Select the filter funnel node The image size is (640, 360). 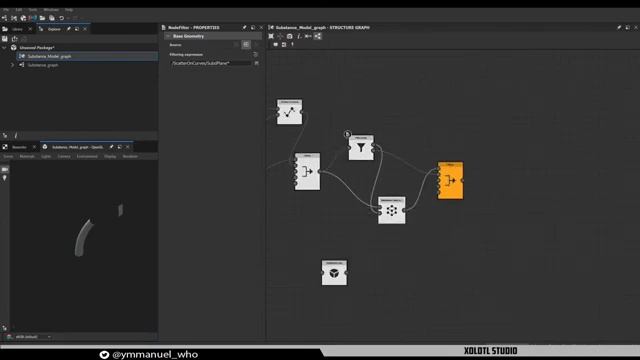[x=361, y=147]
